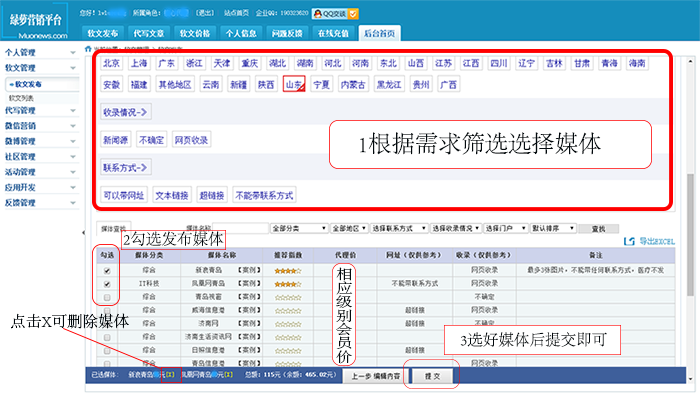Open the 【案例】 link for 青岛视窗
700x394 pixels.
[x=249, y=297]
